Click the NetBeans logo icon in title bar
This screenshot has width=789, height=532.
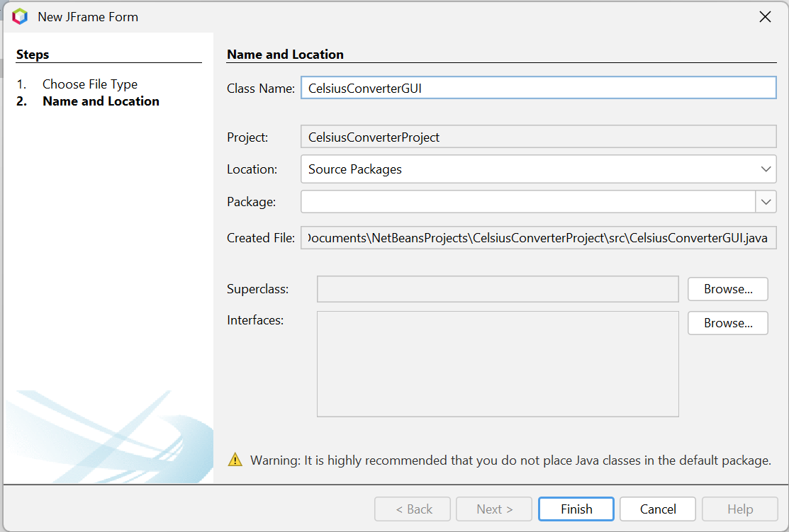[20, 16]
